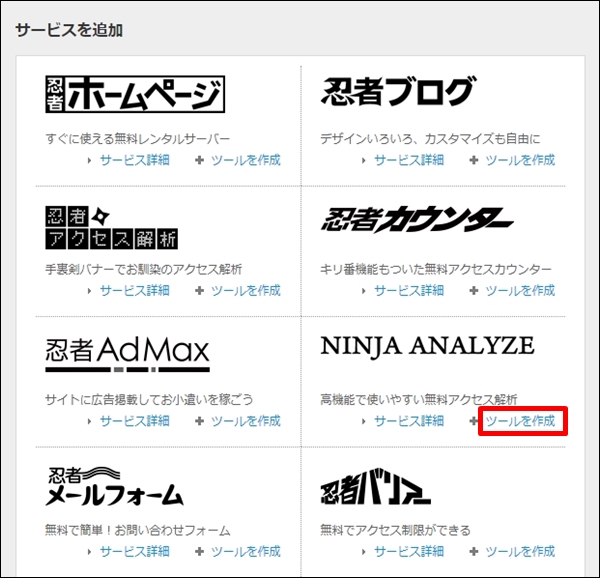Choose ツールを作成 under 忍者AdMax
This screenshot has width=600, height=578.
(x=246, y=421)
